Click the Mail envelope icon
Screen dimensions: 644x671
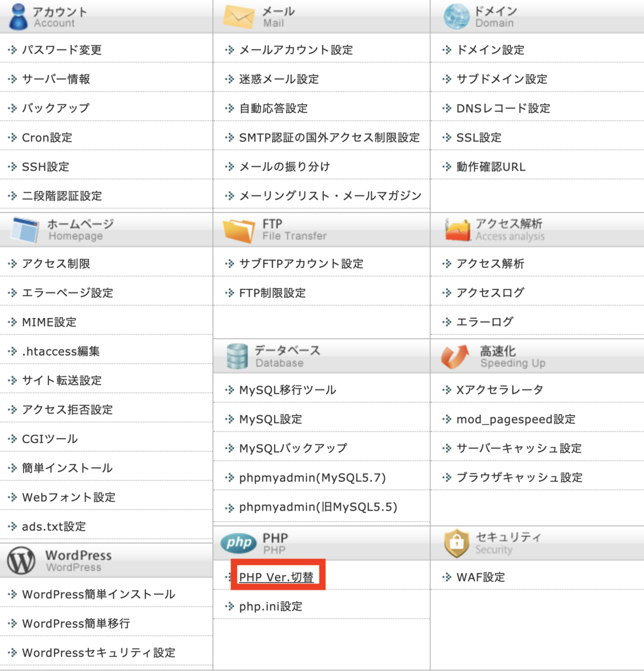tap(239, 16)
